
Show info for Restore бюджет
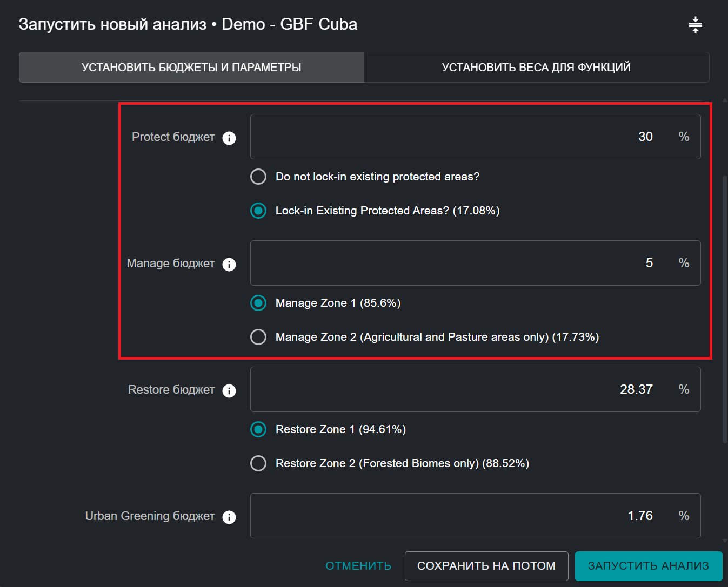229,390
